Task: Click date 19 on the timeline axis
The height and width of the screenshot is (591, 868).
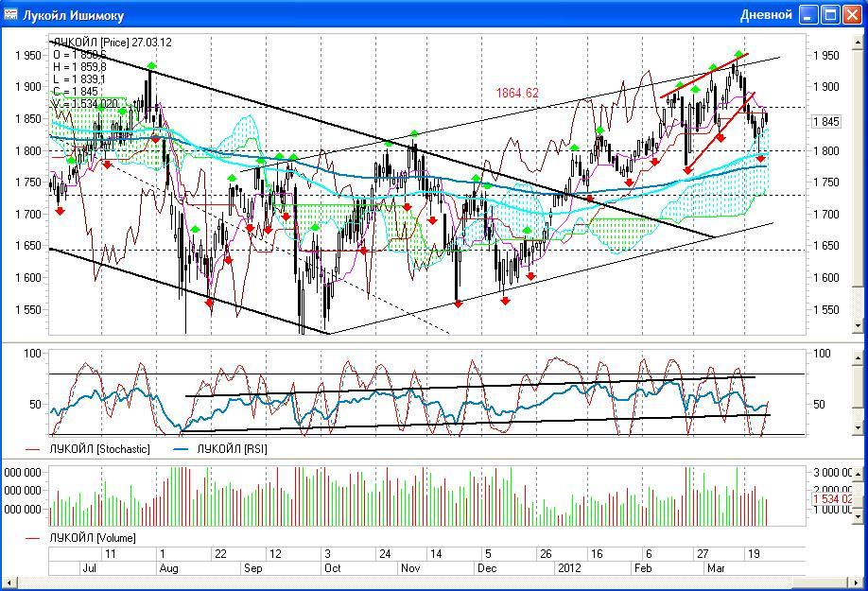Action: 754,554
